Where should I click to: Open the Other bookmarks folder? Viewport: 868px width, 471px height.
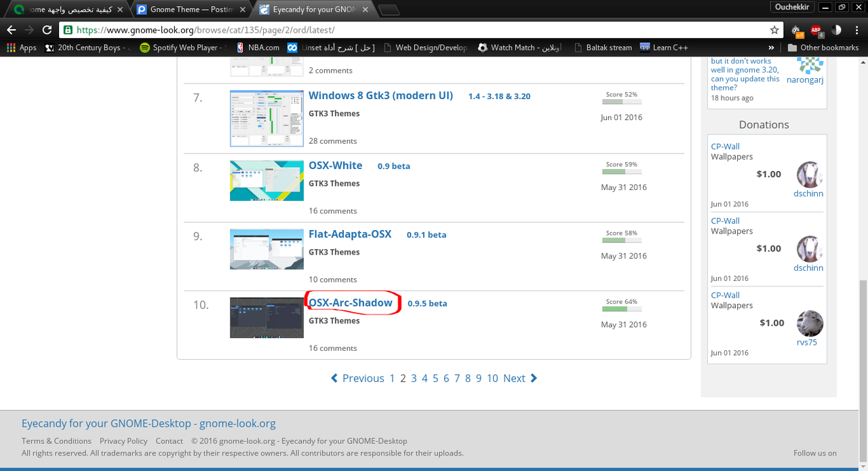pyautogui.click(x=823, y=48)
